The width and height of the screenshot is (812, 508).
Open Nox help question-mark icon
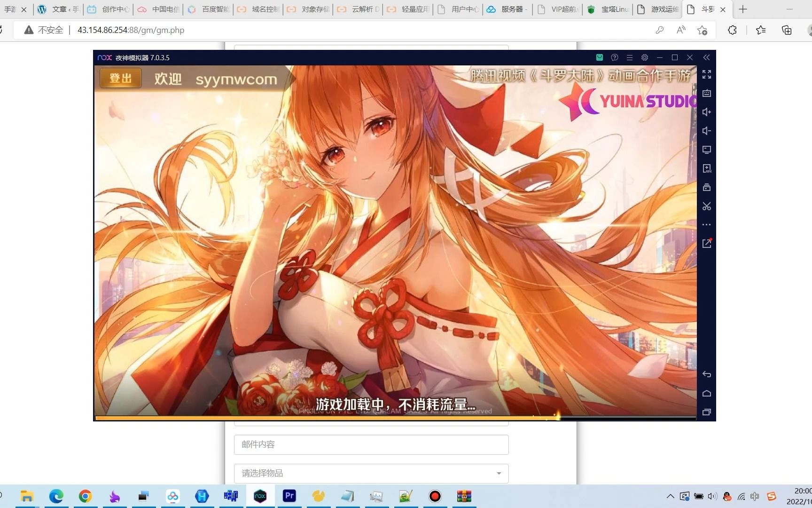point(615,57)
